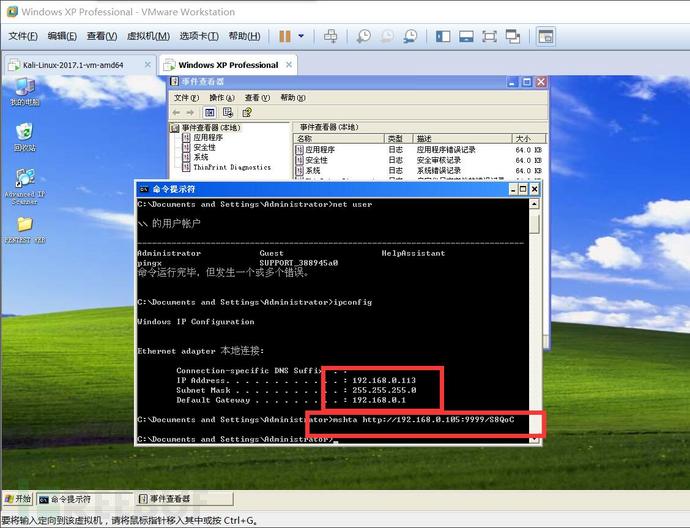The height and width of the screenshot is (528, 690).
Task: Click the Event Viewer title bar icon
Action: [175, 81]
